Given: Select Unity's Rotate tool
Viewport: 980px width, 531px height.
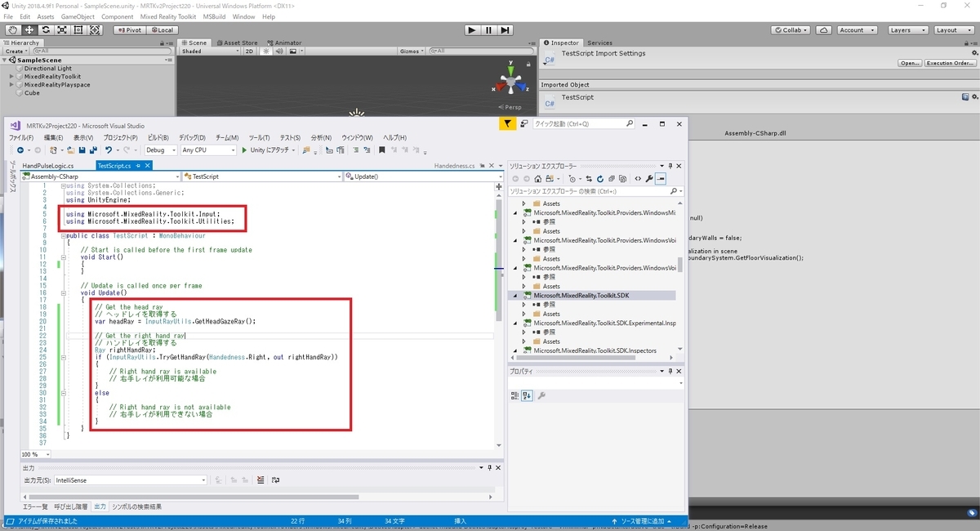Looking at the screenshot, I should tap(45, 30).
